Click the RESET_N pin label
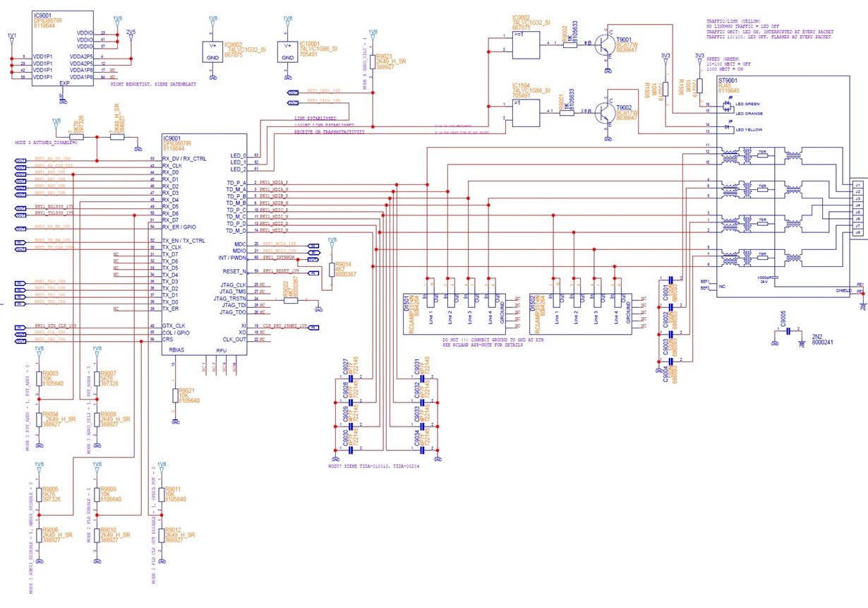 pos(233,272)
